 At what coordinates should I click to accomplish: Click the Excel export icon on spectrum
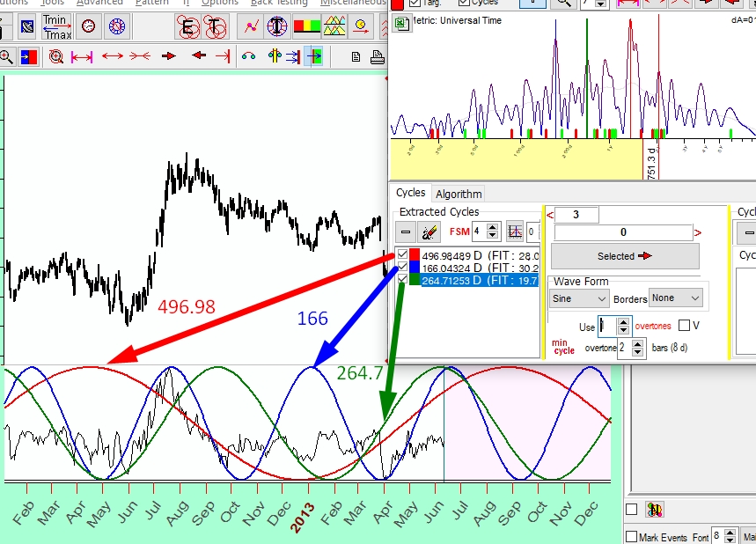pyautogui.click(x=402, y=24)
